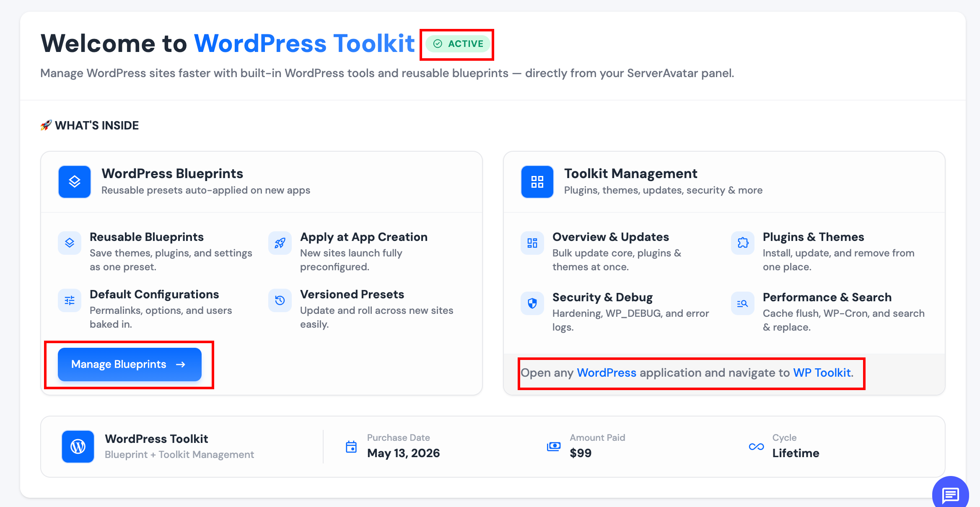Click the 'May 13, 2026' purchase date value
The image size is (980, 507).
403,453
